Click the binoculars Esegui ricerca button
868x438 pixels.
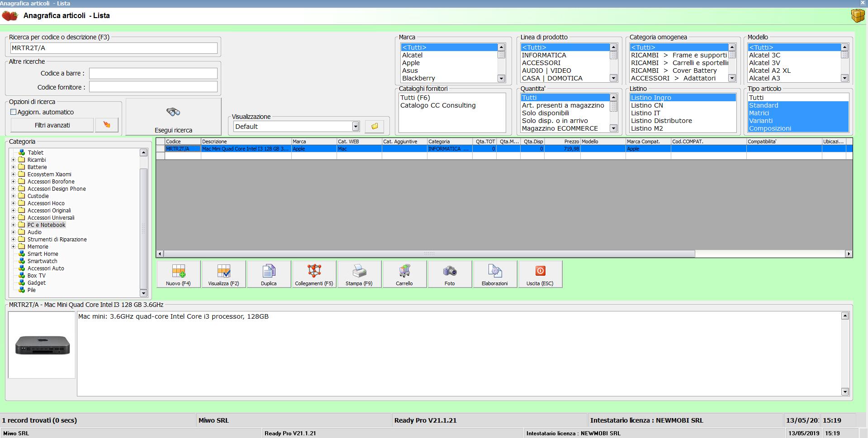(x=173, y=117)
